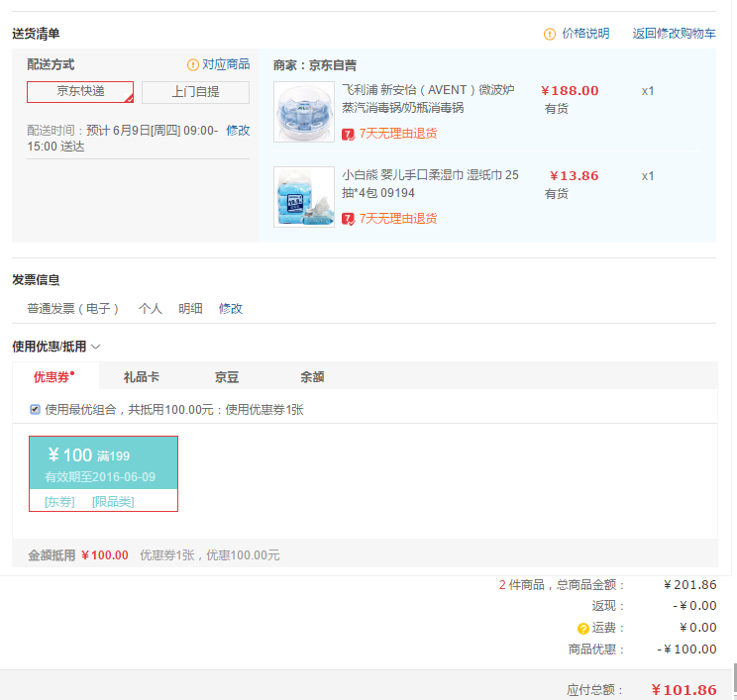Image resolution: width=737 pixels, height=700 pixels.
Task: Open the 价格说明 link
Action: pos(585,34)
